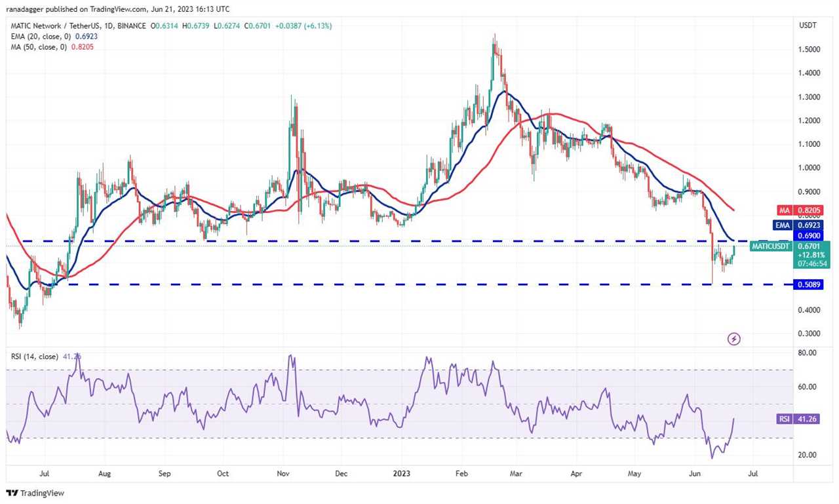Image resolution: width=839 pixels, height=504 pixels.
Task: Click the Jun label on time axis
Action: coord(694,472)
